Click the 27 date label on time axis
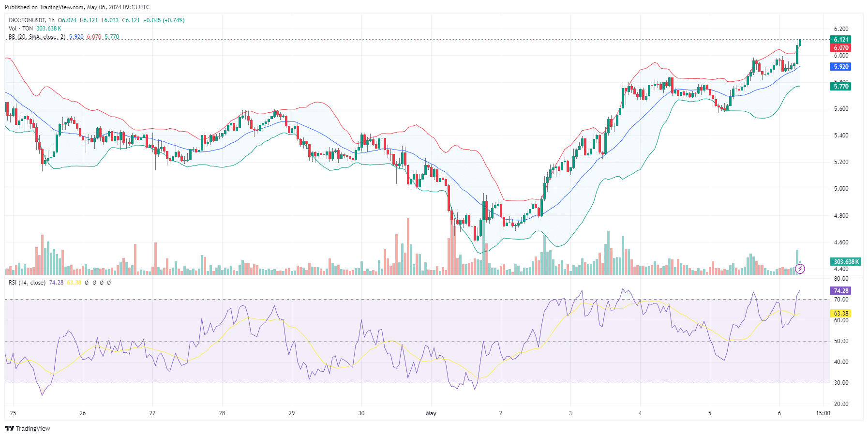Screen dimensions: 868x437 (152, 413)
